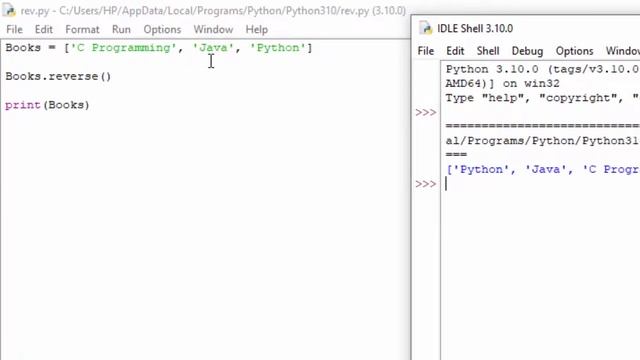Click the 'AMD64)] on win32' shell line

pos(502,84)
